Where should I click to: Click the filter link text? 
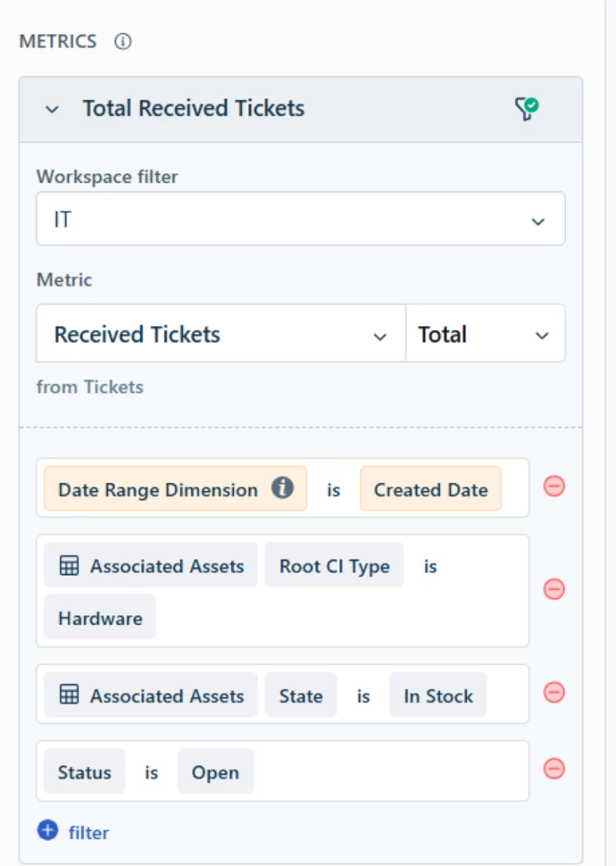(x=89, y=832)
